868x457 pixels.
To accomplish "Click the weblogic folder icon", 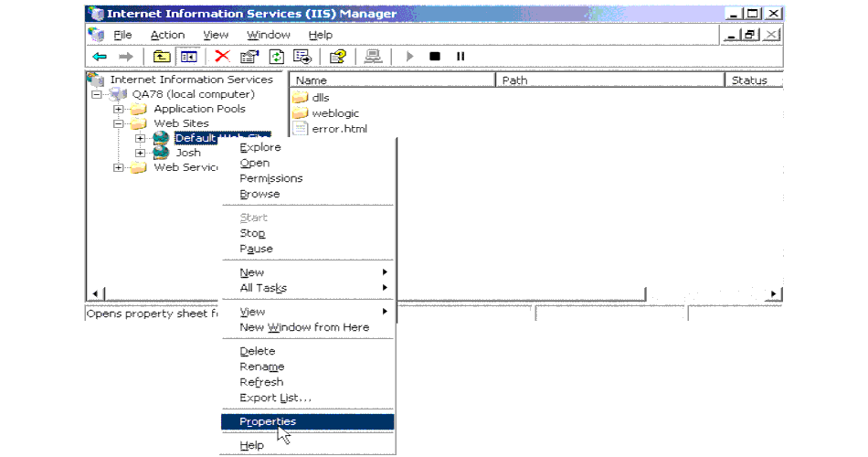I will coord(300,113).
